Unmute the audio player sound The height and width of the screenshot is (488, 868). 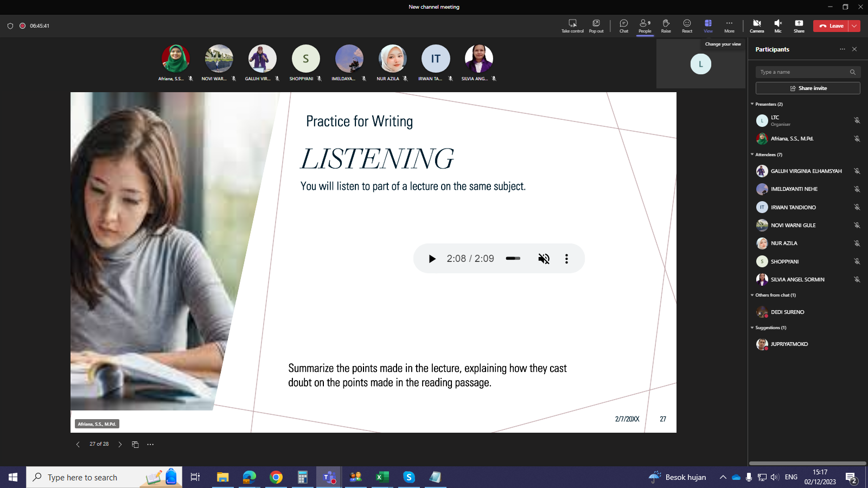click(544, 259)
